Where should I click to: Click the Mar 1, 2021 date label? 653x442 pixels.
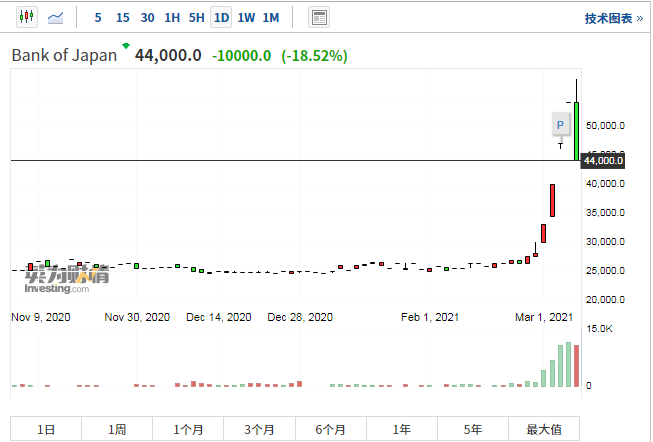pyautogui.click(x=544, y=317)
